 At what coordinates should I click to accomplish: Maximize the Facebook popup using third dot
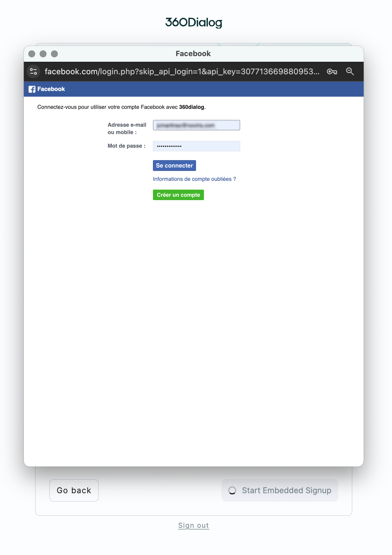pos(54,54)
